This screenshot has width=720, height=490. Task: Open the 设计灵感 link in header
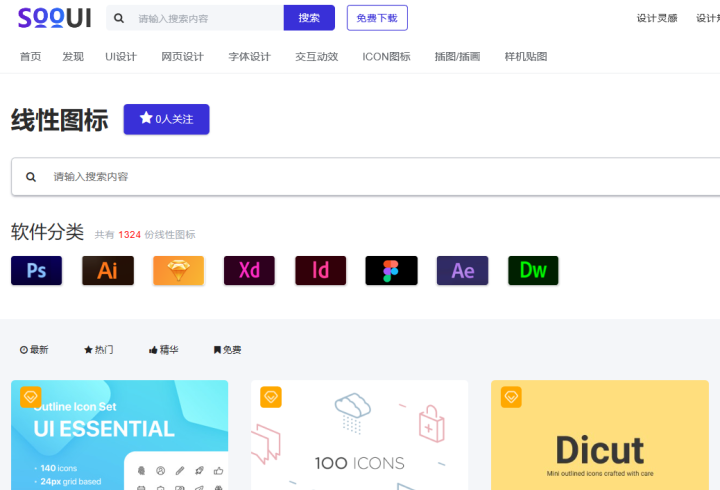point(657,18)
